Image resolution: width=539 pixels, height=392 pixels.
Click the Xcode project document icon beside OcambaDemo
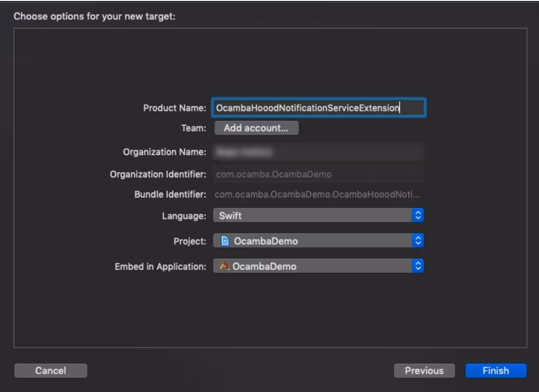coord(225,241)
